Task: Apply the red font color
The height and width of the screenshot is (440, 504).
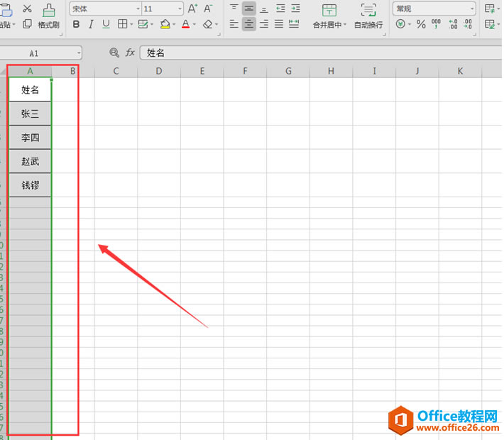Action: click(x=185, y=24)
